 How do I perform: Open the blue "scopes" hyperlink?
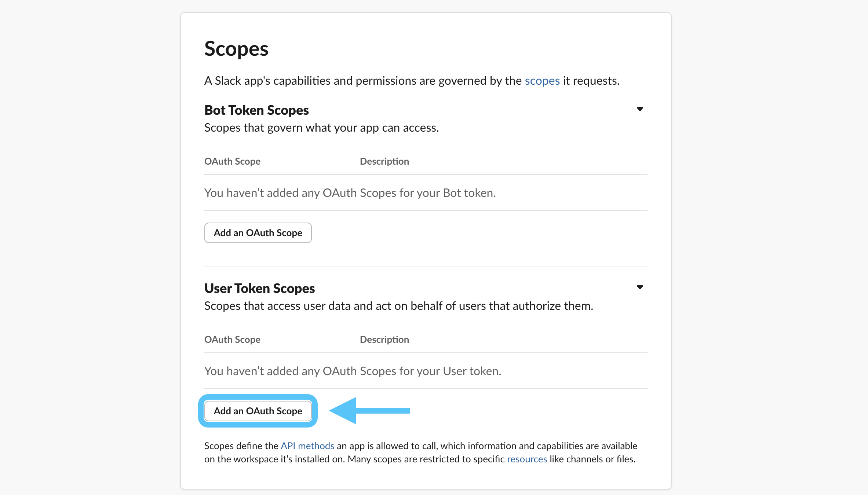pos(542,81)
